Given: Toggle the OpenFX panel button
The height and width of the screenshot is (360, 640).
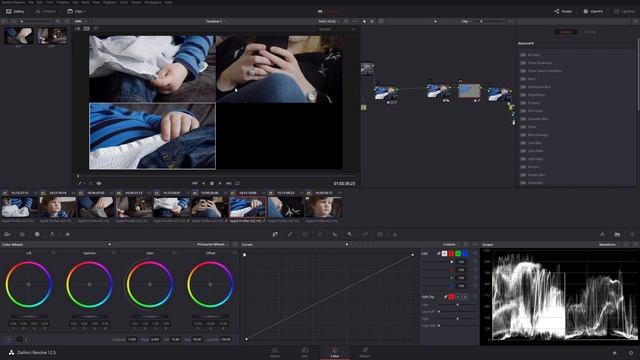Looking at the screenshot, I should pyautogui.click(x=593, y=11).
